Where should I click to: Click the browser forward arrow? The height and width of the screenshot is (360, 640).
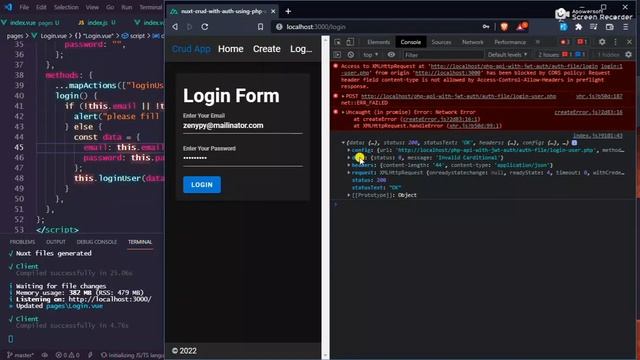(189, 27)
